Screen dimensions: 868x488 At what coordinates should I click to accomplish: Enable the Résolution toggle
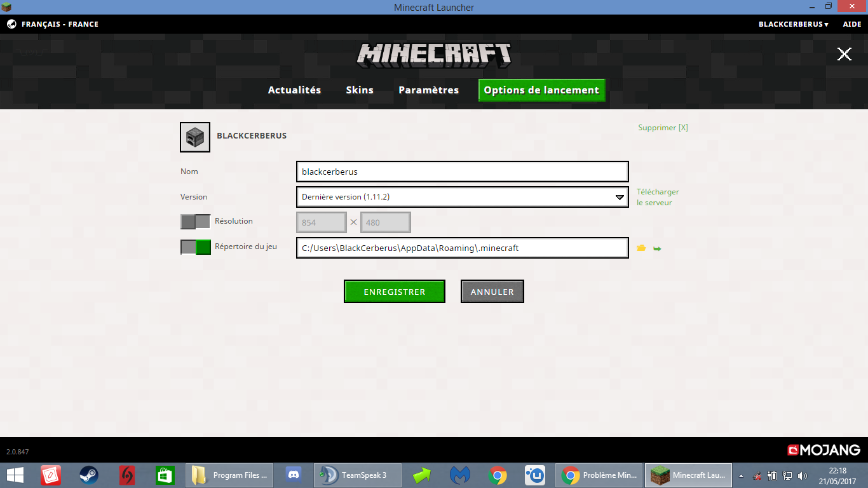[x=195, y=222]
